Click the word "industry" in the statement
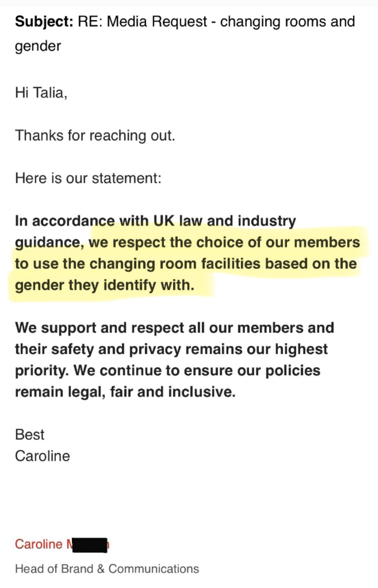378x588 pixels. coord(266,221)
